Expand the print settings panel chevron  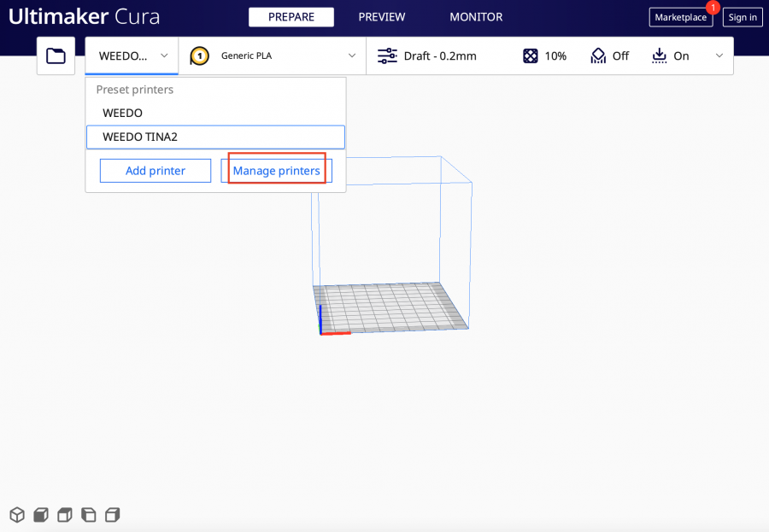tap(719, 56)
